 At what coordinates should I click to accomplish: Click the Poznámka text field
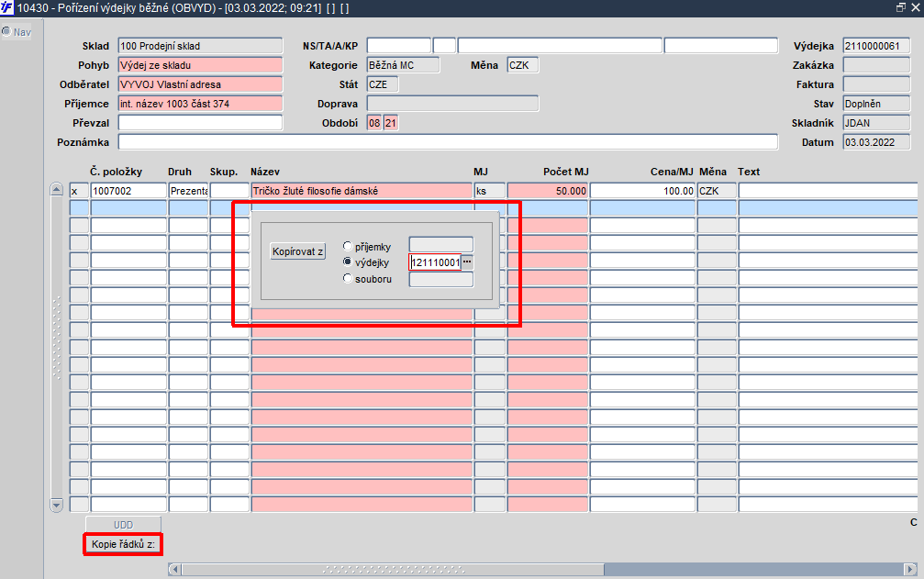(x=448, y=142)
